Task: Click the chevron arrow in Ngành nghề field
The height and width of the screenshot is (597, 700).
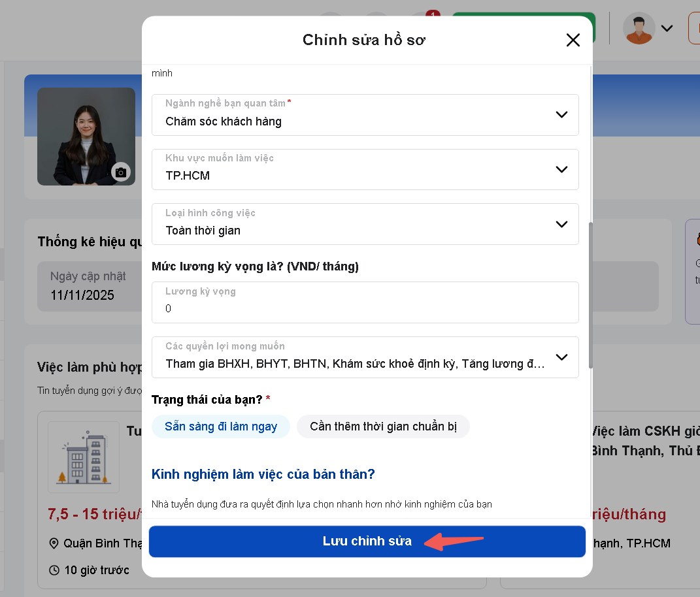Action: (561, 115)
